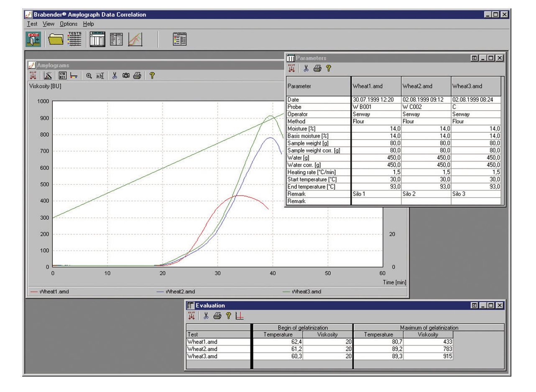The image size is (536, 392).
Task: Print the amylogram with the printer icon
Action: [137, 76]
